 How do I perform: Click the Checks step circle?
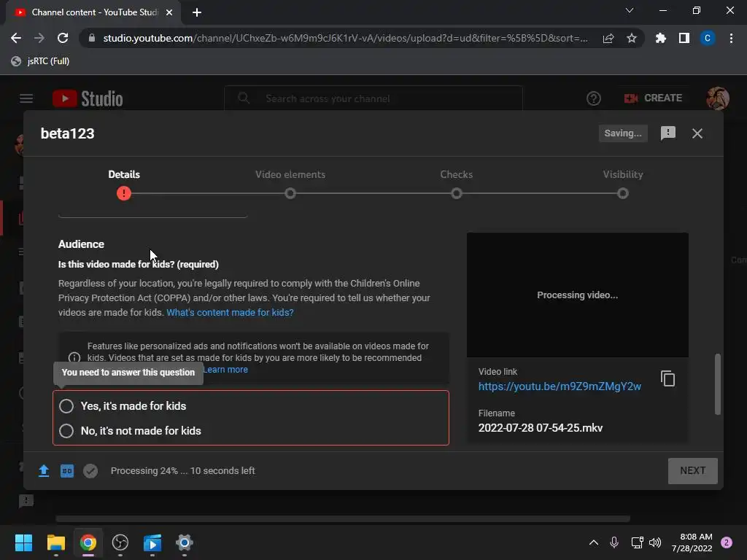coord(457,193)
